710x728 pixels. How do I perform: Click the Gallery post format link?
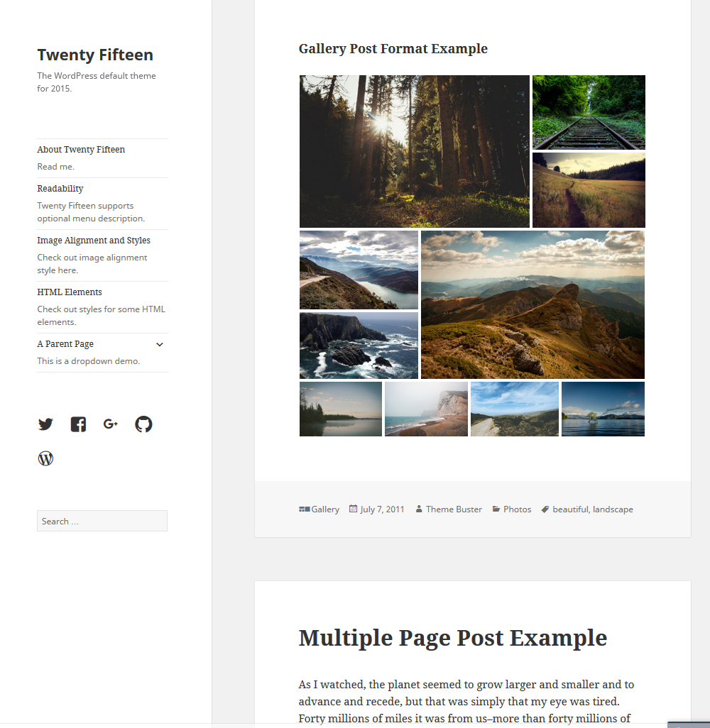[x=325, y=509]
